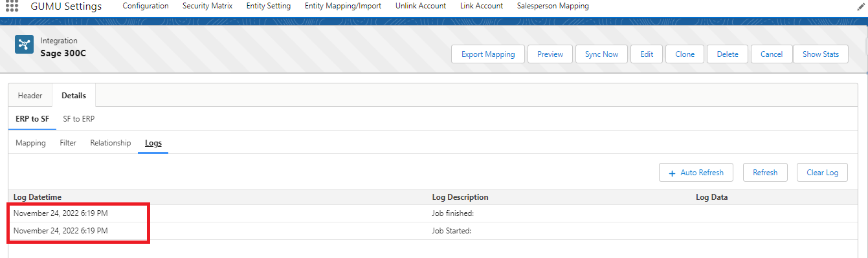Image resolution: width=868 pixels, height=258 pixels.
Task: Switch to the Header tab
Action: 30,95
